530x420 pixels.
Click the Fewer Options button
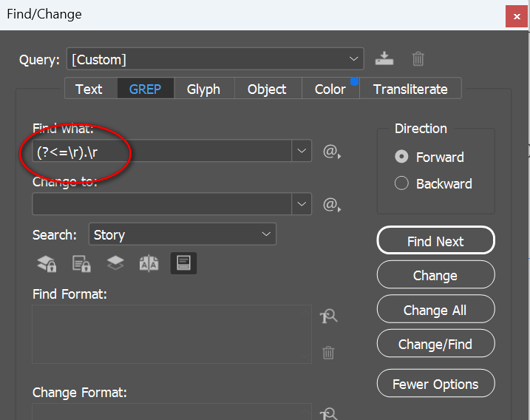click(435, 384)
